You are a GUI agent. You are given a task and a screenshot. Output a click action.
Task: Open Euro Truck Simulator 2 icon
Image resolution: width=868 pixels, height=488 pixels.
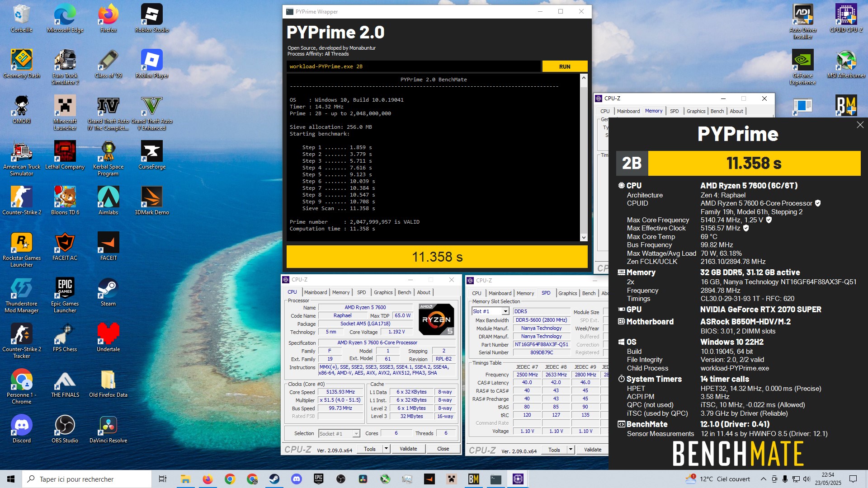(65, 67)
